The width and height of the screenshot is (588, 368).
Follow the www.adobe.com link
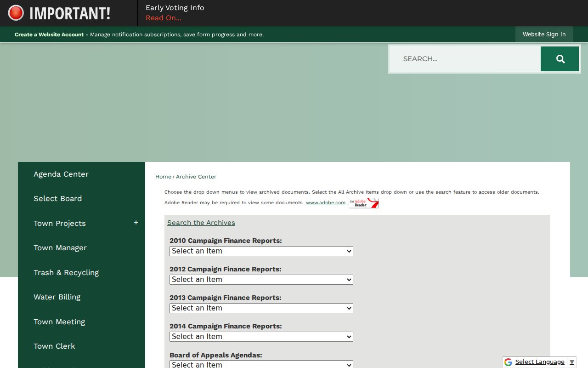tap(326, 202)
